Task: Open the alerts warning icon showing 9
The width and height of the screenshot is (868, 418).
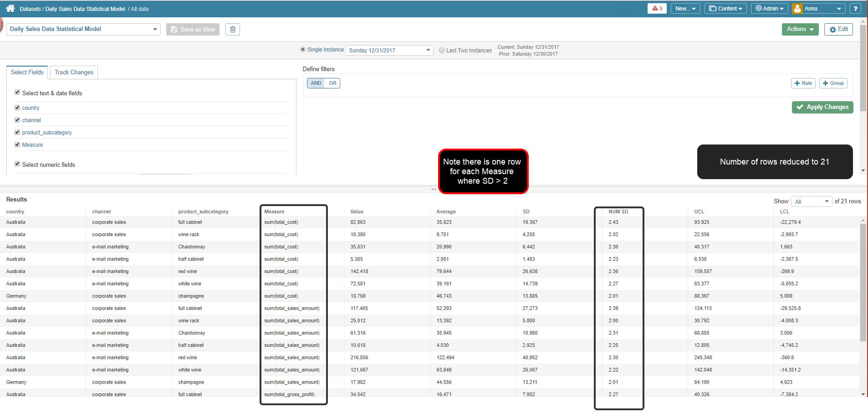Action: coord(657,8)
